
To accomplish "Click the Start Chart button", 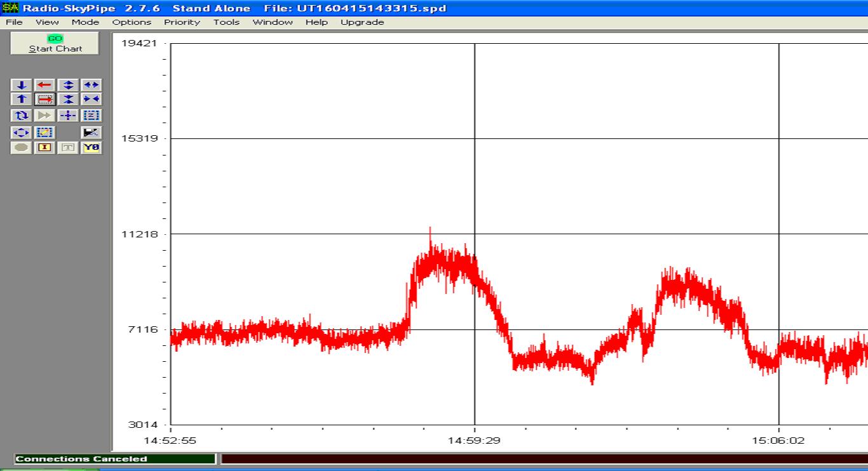I will pos(55,43).
